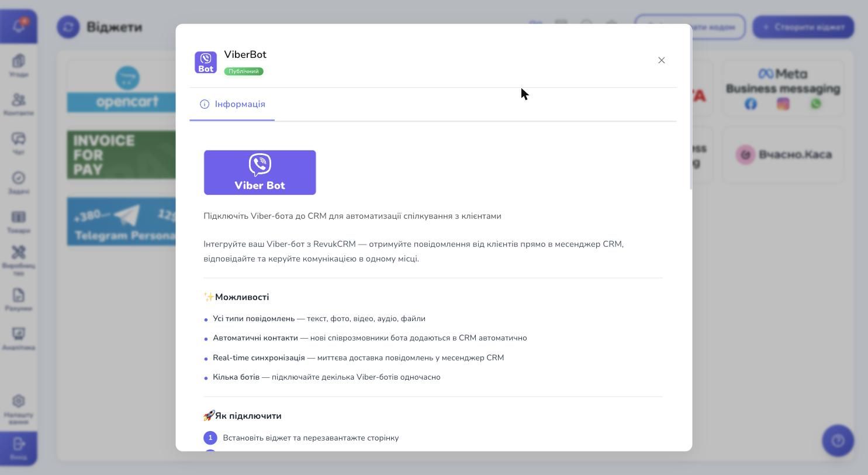Click the Публічний badge
This screenshot has width=868, height=475.
[x=244, y=71]
